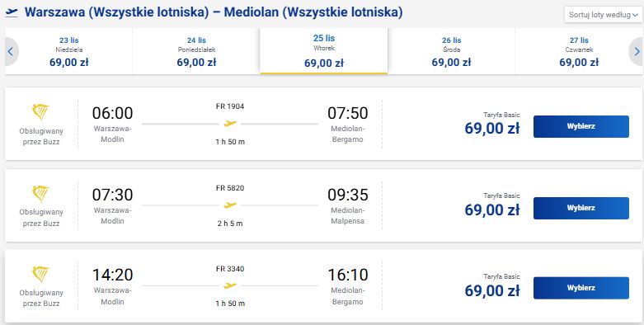Click the Ryanair harp logo on the 14:20 flight
Viewport: 644px width, 325px height.
40,274
